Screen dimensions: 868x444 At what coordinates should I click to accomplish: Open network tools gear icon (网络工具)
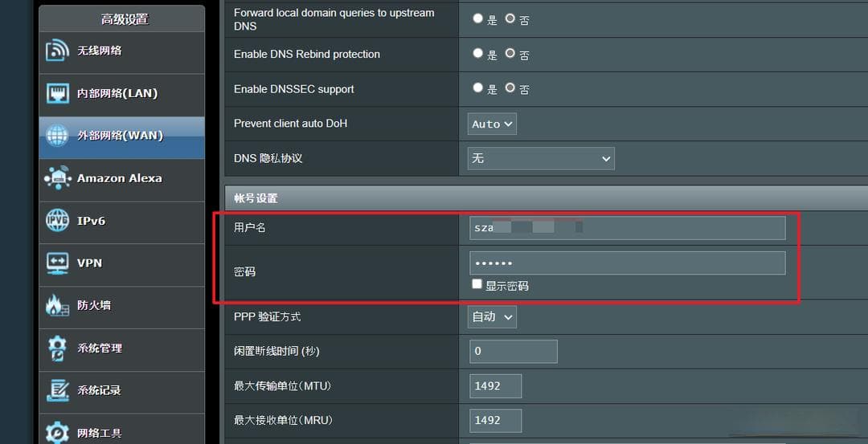tap(58, 433)
